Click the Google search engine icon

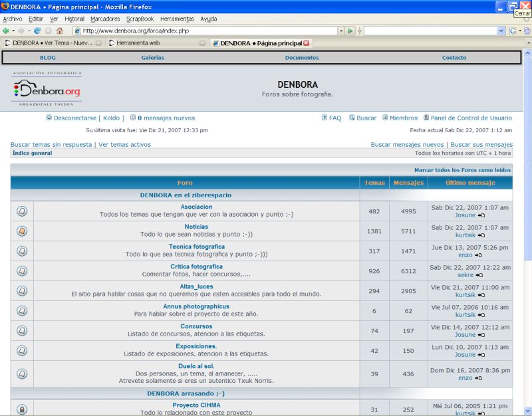point(513,31)
